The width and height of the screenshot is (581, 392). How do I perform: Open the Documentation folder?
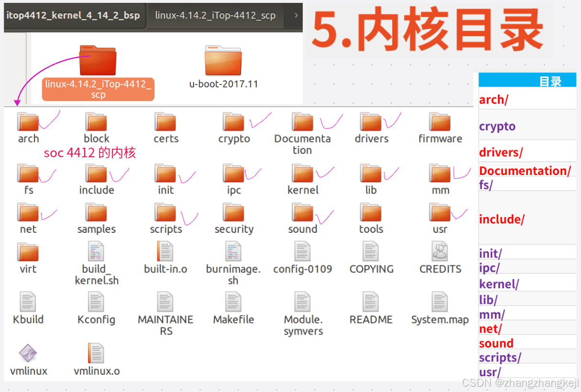point(302,122)
